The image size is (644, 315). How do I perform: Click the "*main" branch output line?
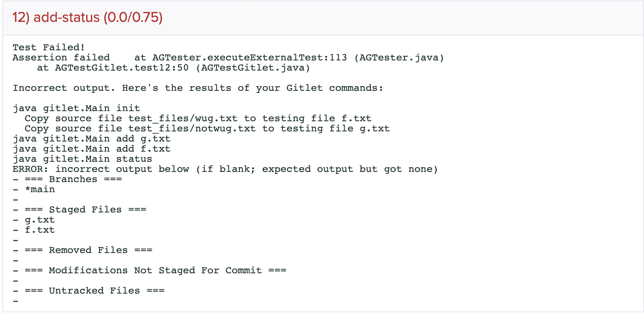coord(40,189)
